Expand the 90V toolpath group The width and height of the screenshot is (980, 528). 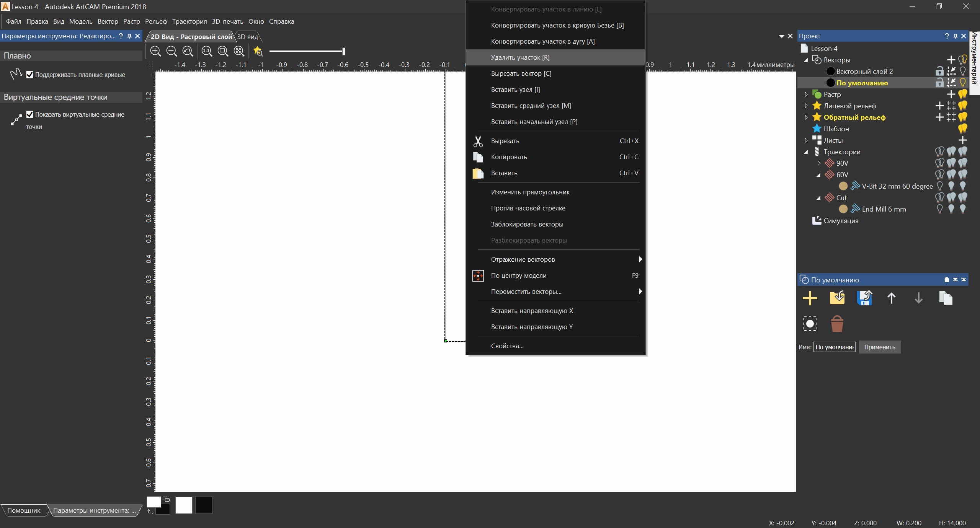tap(818, 163)
